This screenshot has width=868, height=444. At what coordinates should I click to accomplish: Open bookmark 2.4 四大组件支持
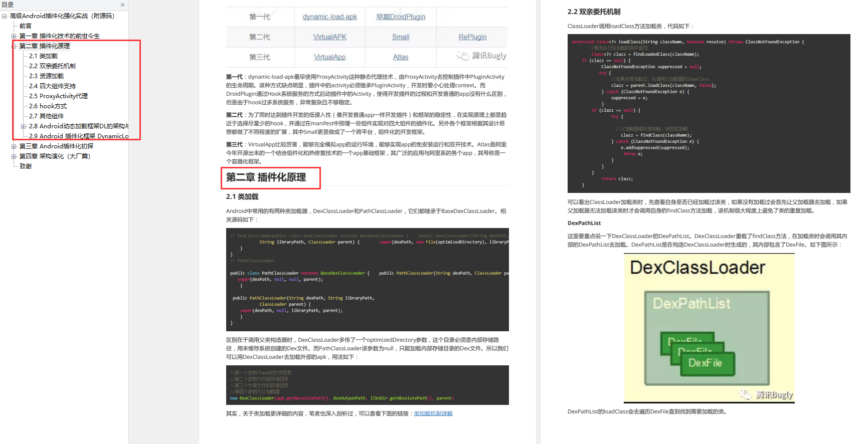click(x=53, y=86)
